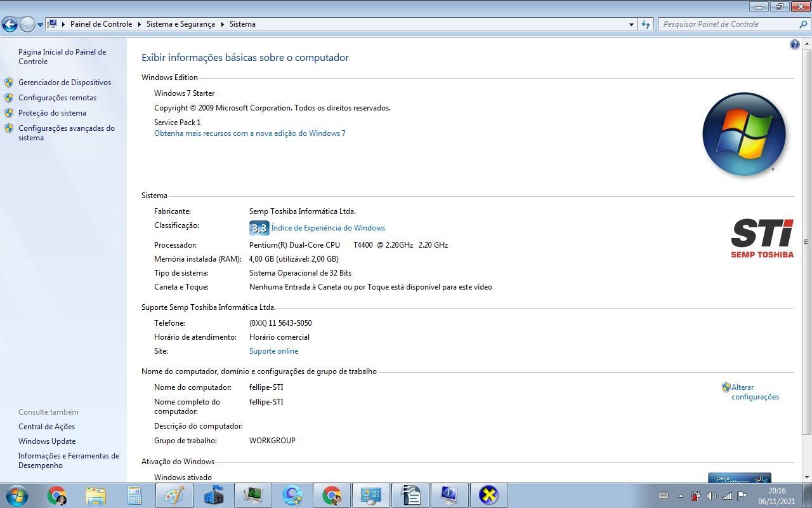Viewport: 812px width, 508px height.
Task: Switch to the green monitor graph app in taskbar
Action: point(253,495)
